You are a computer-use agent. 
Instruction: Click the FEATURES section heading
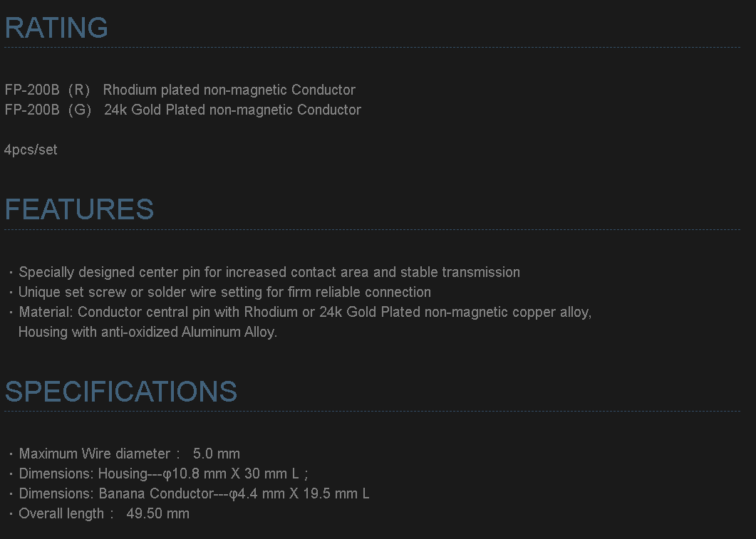coord(79,209)
